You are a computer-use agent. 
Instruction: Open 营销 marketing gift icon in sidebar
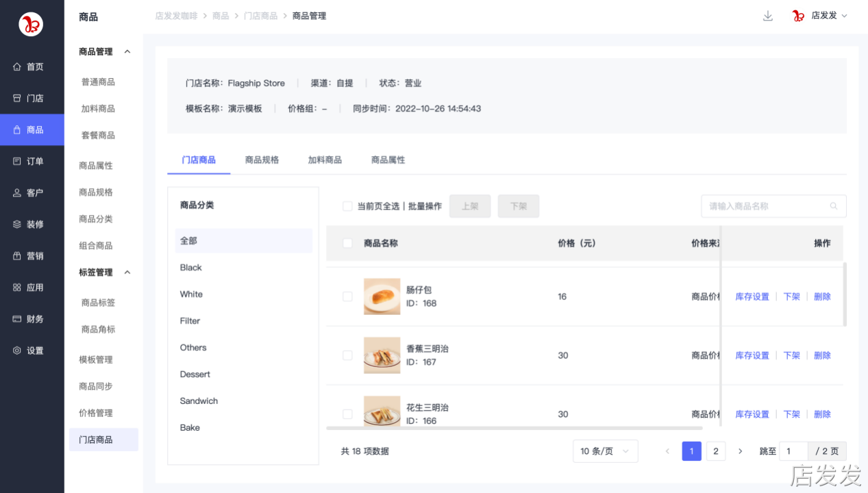coord(17,255)
